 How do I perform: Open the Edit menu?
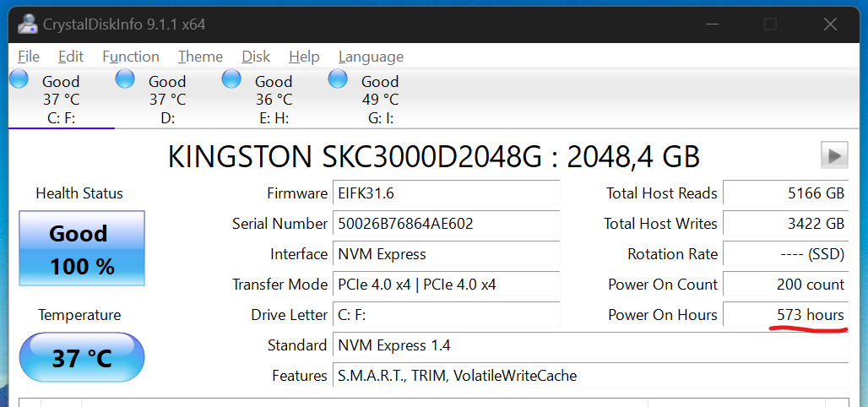click(71, 57)
